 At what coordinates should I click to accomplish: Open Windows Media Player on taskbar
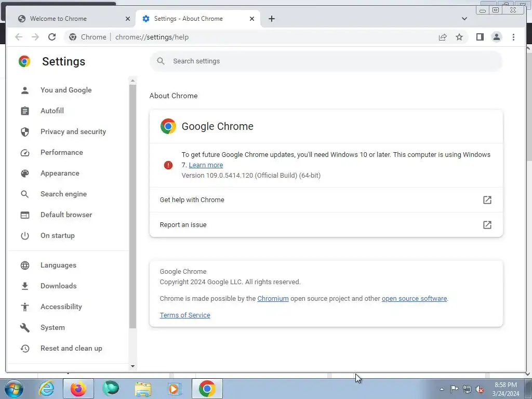175,389
